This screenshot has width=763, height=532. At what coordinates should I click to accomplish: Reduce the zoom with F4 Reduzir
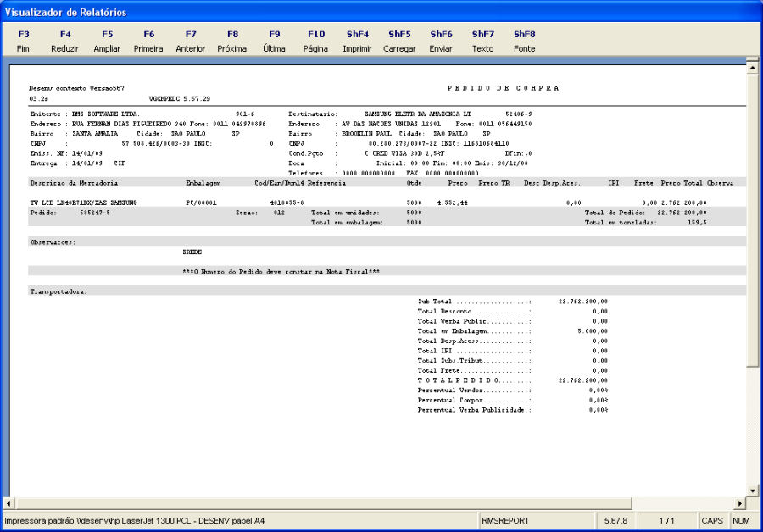(x=64, y=42)
